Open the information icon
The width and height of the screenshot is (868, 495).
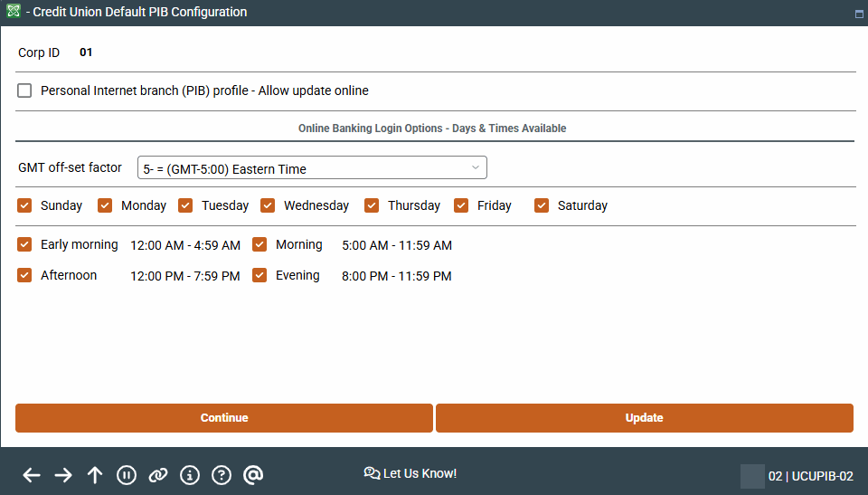coord(190,475)
